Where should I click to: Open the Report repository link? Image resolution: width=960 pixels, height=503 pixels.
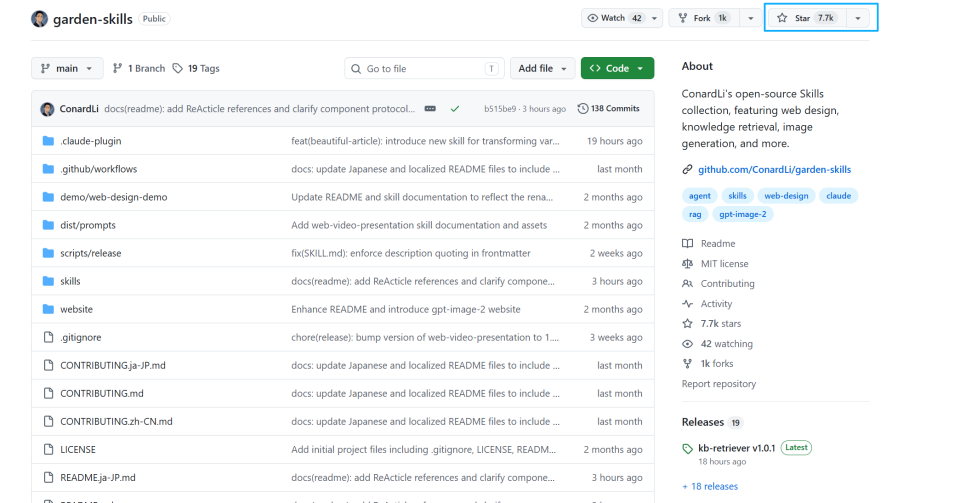pyautogui.click(x=719, y=384)
